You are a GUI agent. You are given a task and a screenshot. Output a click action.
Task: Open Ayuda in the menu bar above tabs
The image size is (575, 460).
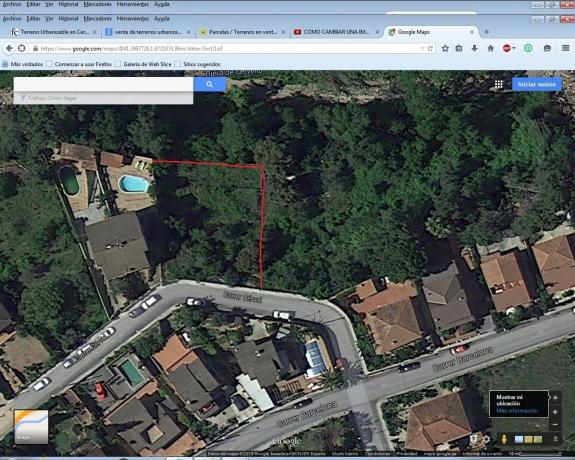tap(162, 18)
